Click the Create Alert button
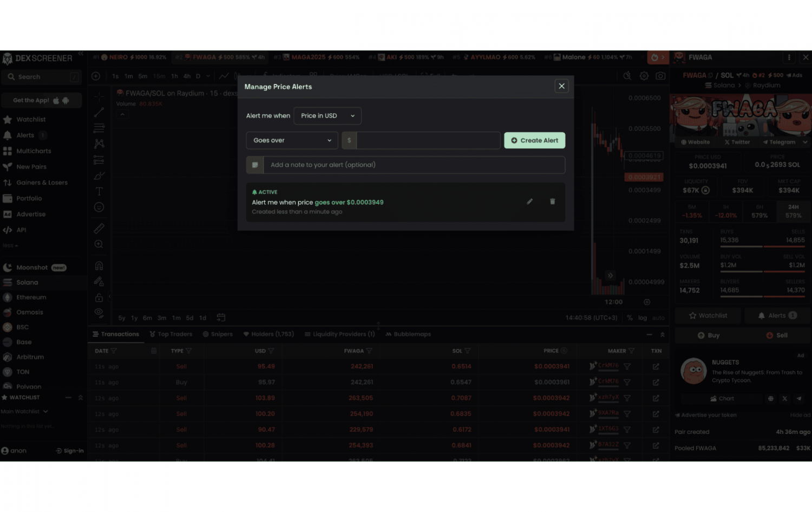The image size is (812, 512). tap(534, 140)
